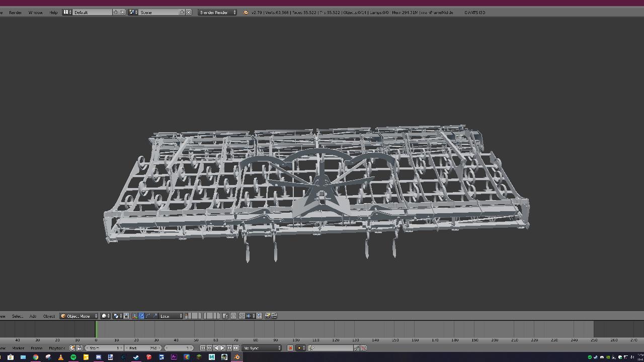
Task: Jump to previous keyframe
Action: (x=209, y=348)
